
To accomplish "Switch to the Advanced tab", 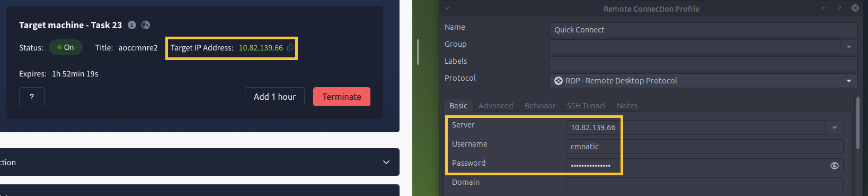I will coord(495,106).
